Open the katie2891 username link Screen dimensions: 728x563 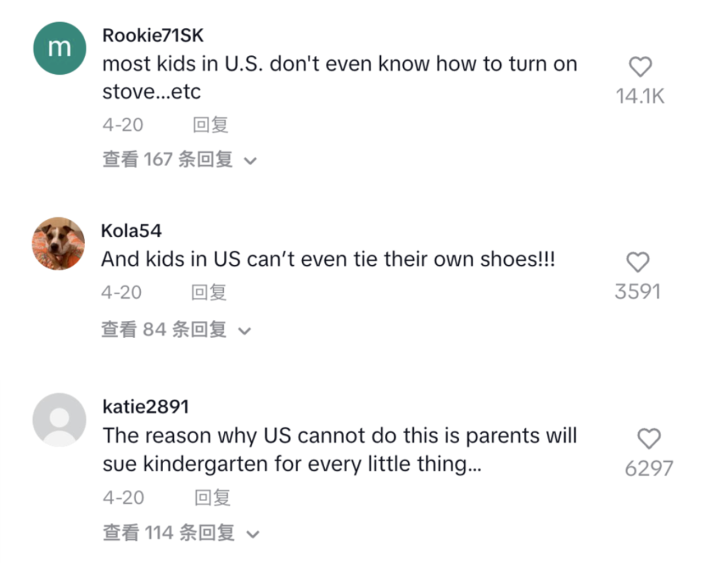(x=146, y=407)
